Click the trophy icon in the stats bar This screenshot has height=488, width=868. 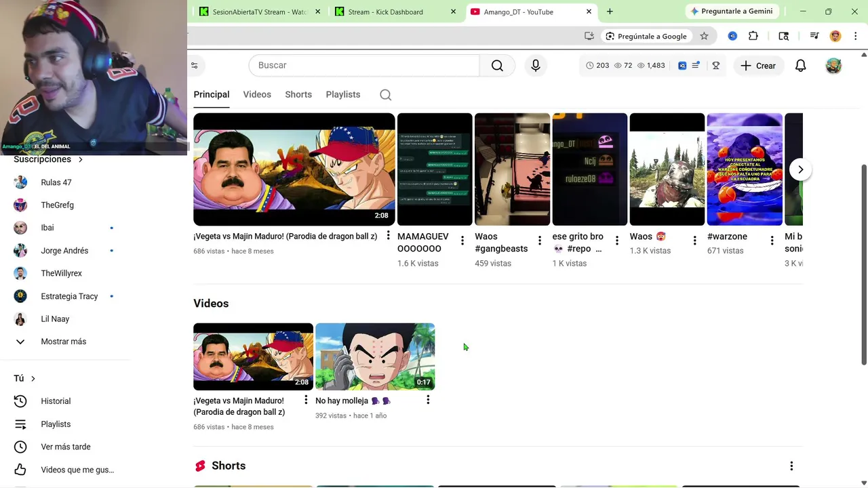pyautogui.click(x=715, y=66)
